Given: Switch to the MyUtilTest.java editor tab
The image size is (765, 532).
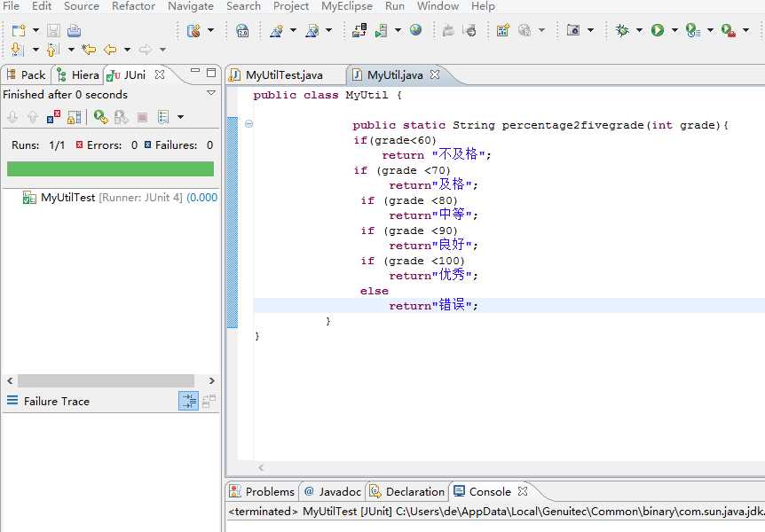Looking at the screenshot, I should point(283,75).
